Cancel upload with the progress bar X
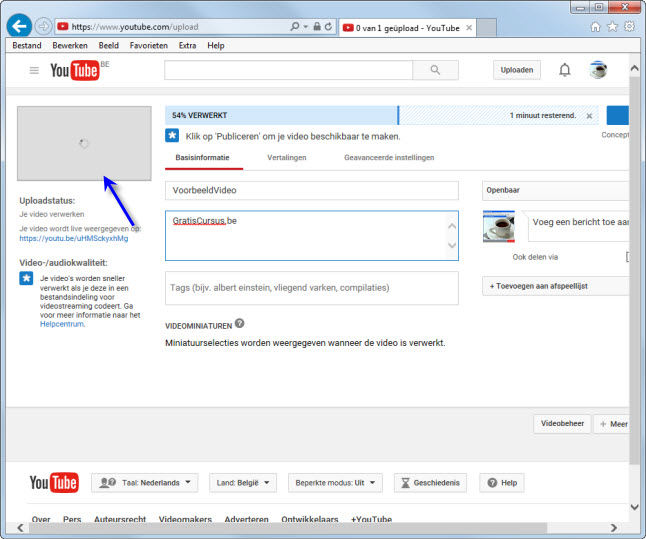646x539 pixels. pos(589,116)
